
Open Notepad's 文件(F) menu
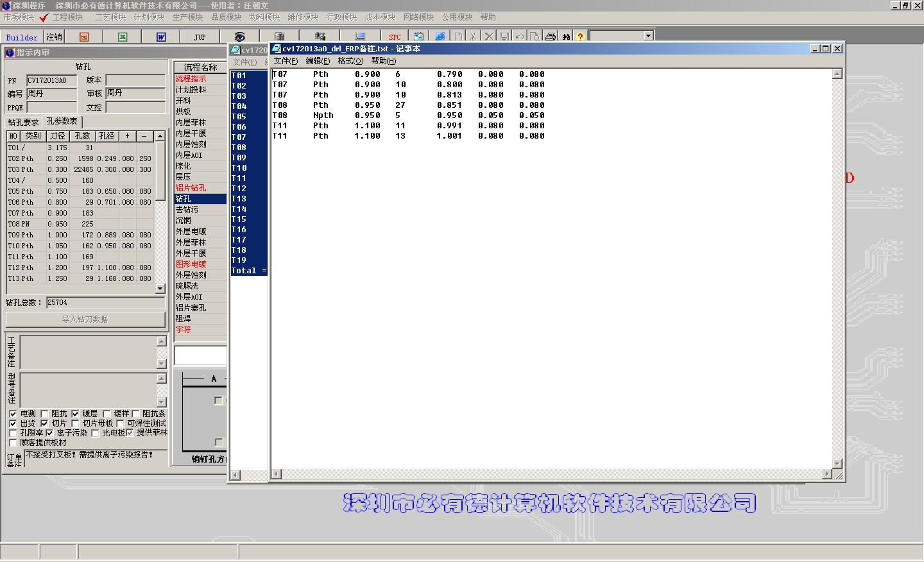(x=286, y=61)
